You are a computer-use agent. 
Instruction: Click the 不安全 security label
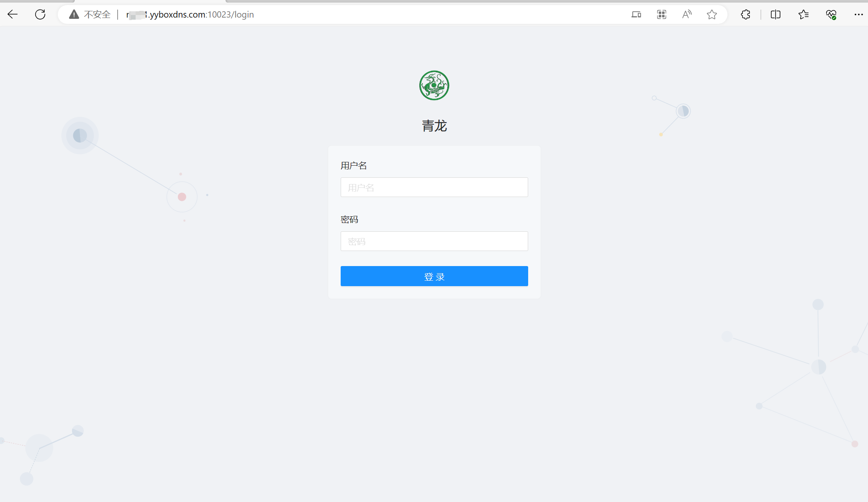(97, 15)
